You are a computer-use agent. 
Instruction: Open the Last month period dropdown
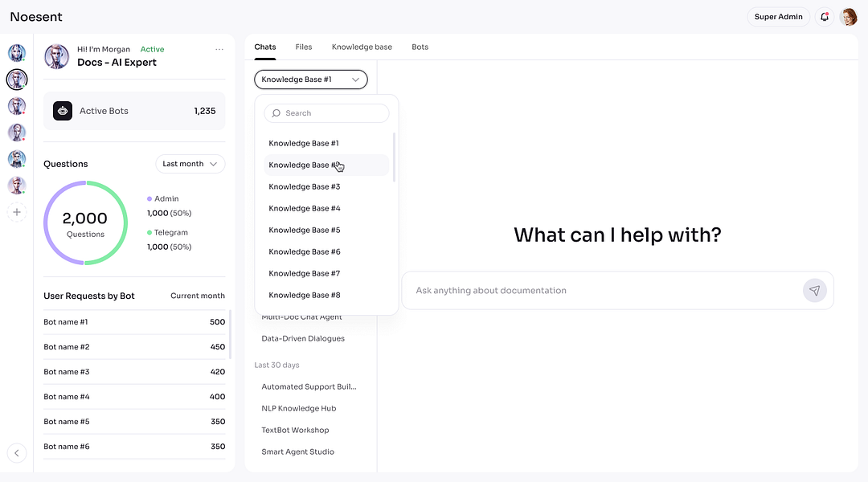click(x=190, y=164)
